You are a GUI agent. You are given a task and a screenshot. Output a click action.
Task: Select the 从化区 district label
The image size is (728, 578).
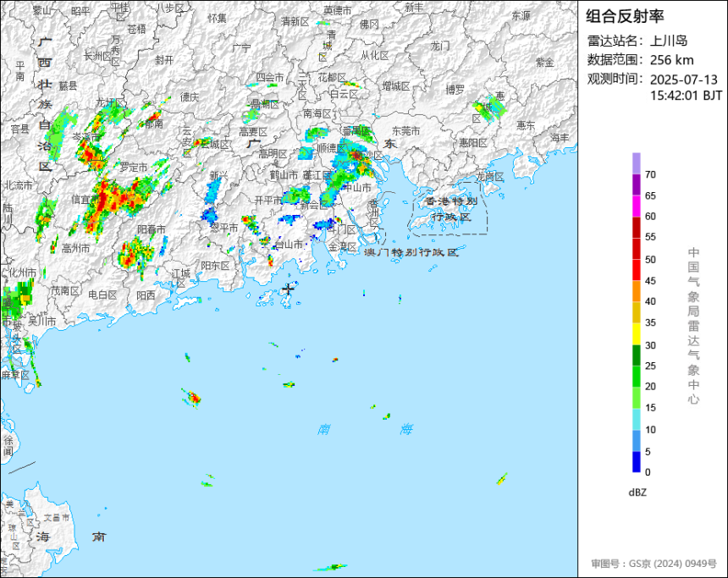tap(375, 56)
